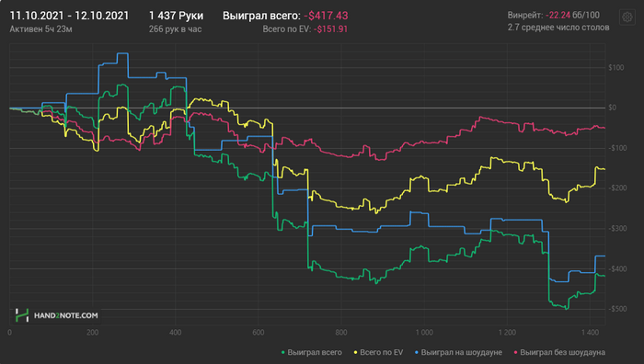Click the EV total value -$151.91
644x364 pixels.
(330, 29)
